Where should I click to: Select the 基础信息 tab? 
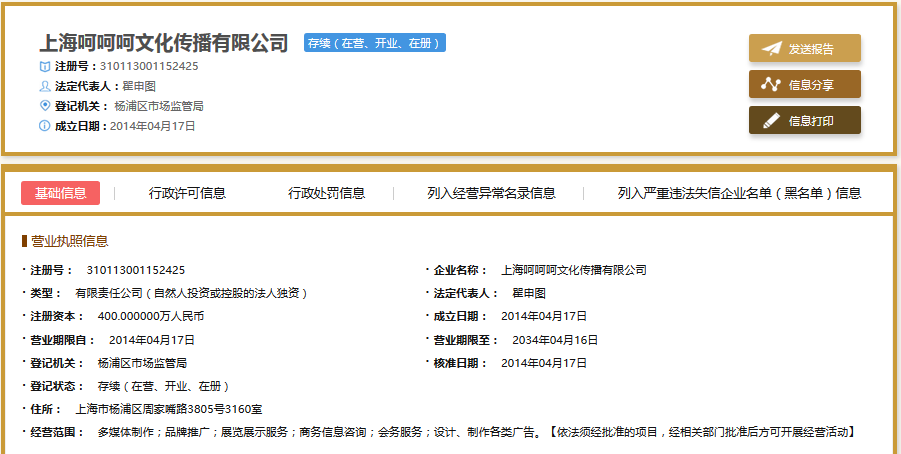click(60, 193)
